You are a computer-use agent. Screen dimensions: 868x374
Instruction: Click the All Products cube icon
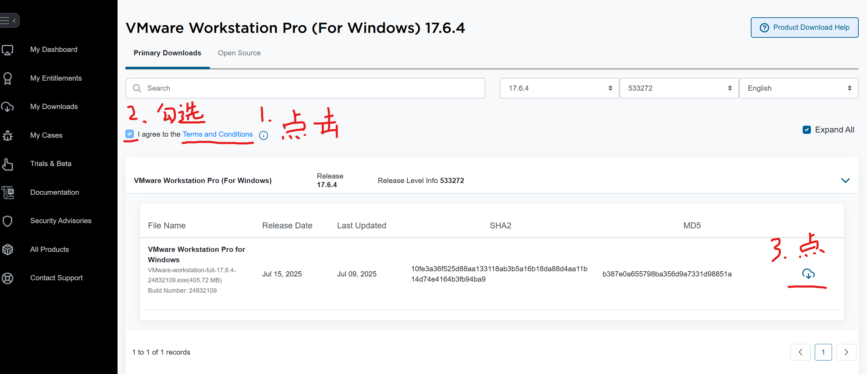click(x=8, y=249)
